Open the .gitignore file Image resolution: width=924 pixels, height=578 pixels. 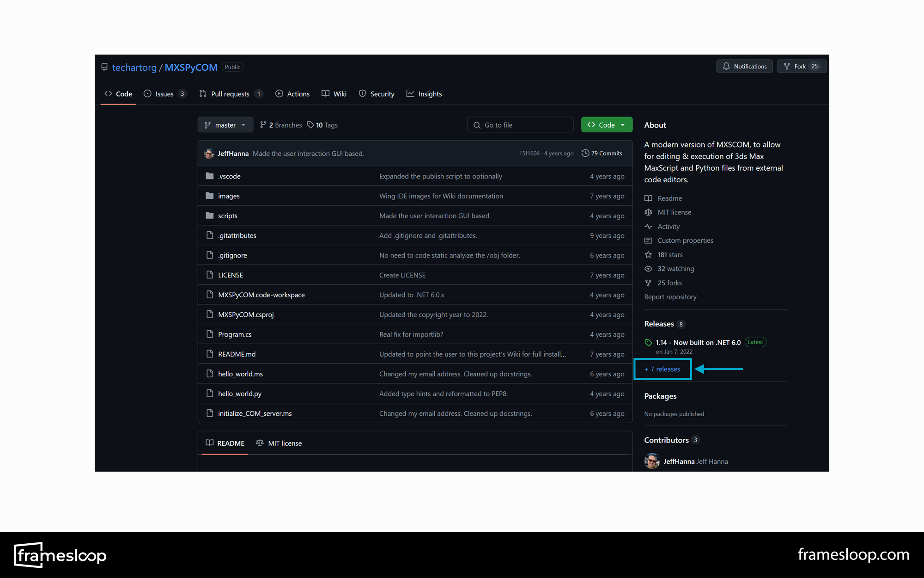point(232,255)
